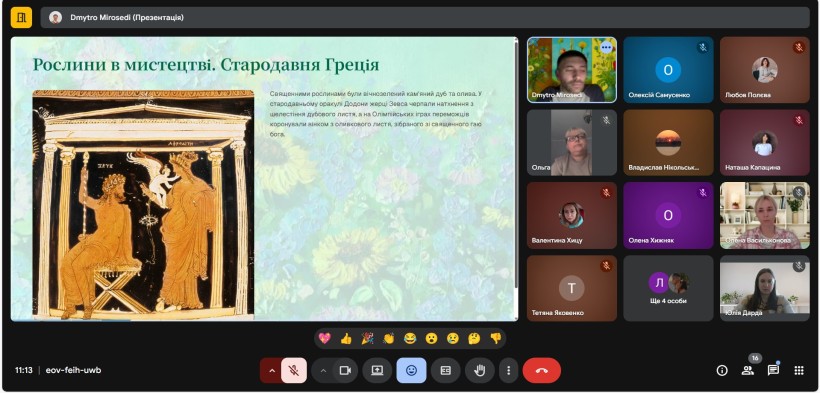Click muted mic icon on Тетяна Яковенко tile
820x393 pixels.
(606, 266)
